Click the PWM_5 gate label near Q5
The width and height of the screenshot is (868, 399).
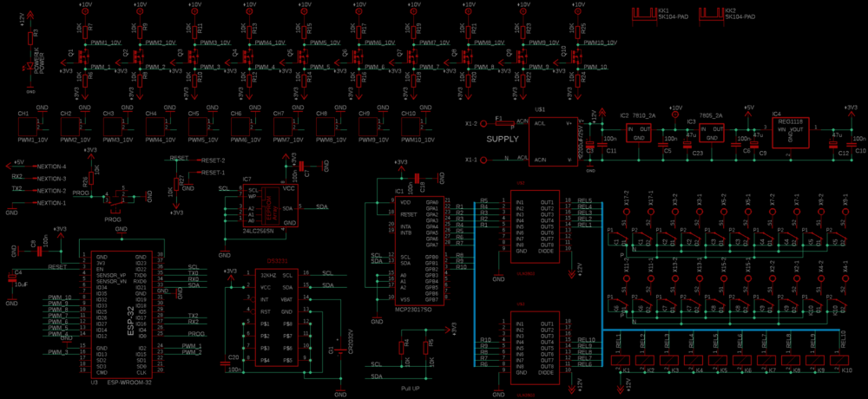[319, 67]
